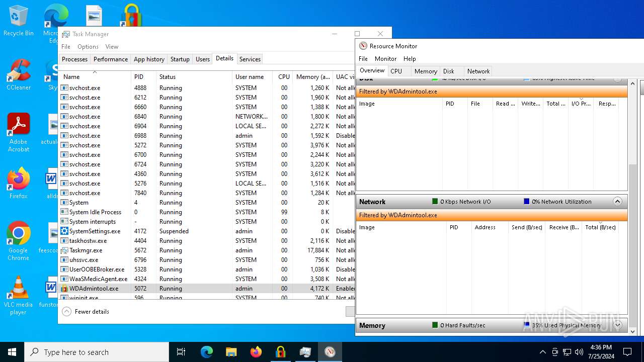Click the taskbar clock showing 4:36 PM
The width and height of the screenshot is (644, 362).
pyautogui.click(x=601, y=352)
